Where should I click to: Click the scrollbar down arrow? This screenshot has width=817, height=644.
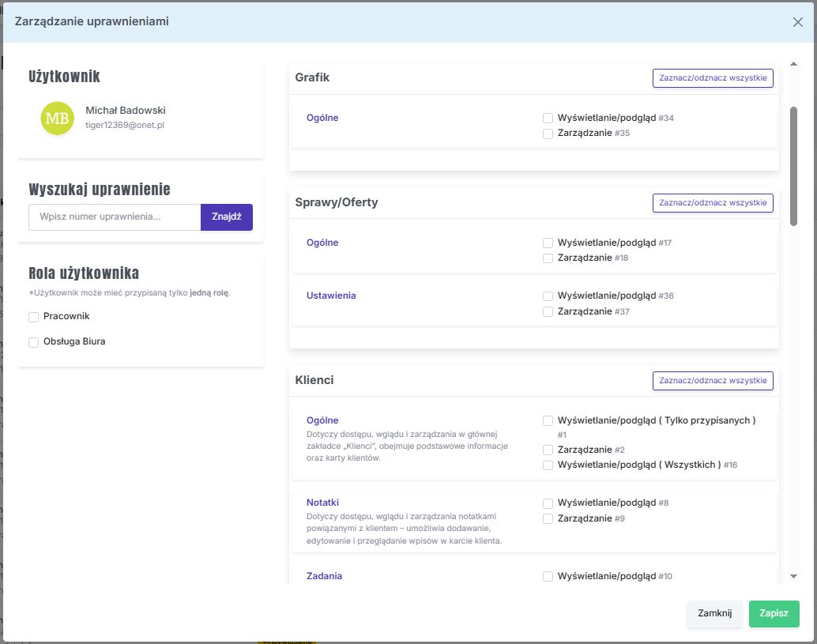click(793, 576)
